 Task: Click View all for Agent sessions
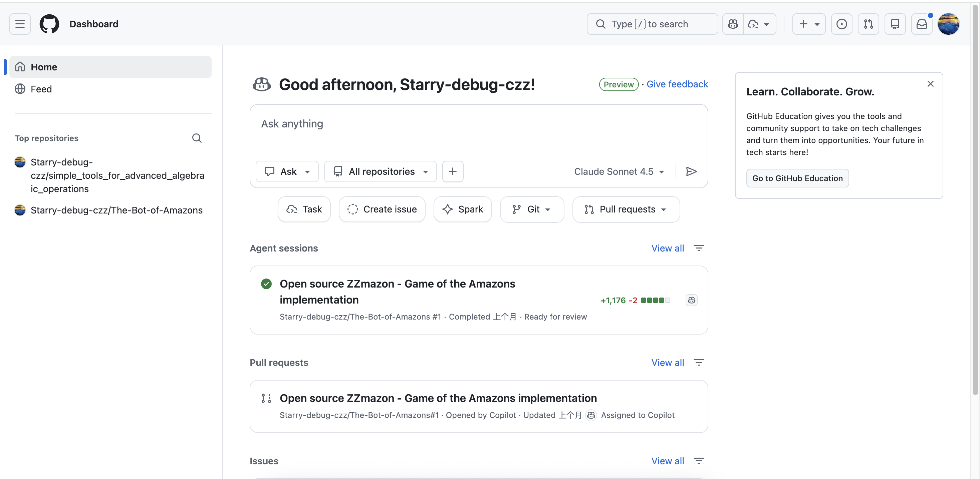[667, 248]
